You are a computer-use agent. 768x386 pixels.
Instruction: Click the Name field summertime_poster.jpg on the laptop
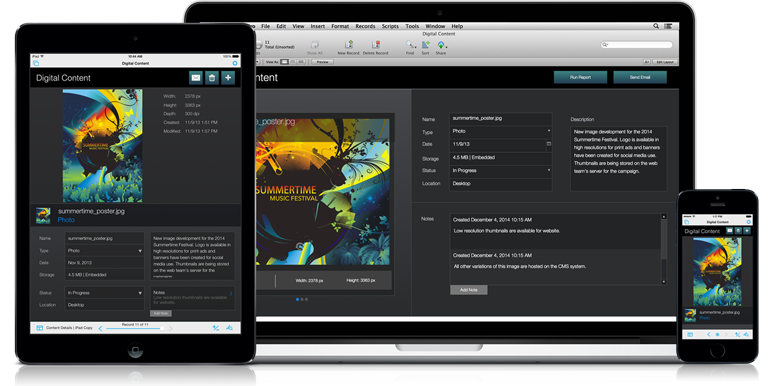point(501,119)
